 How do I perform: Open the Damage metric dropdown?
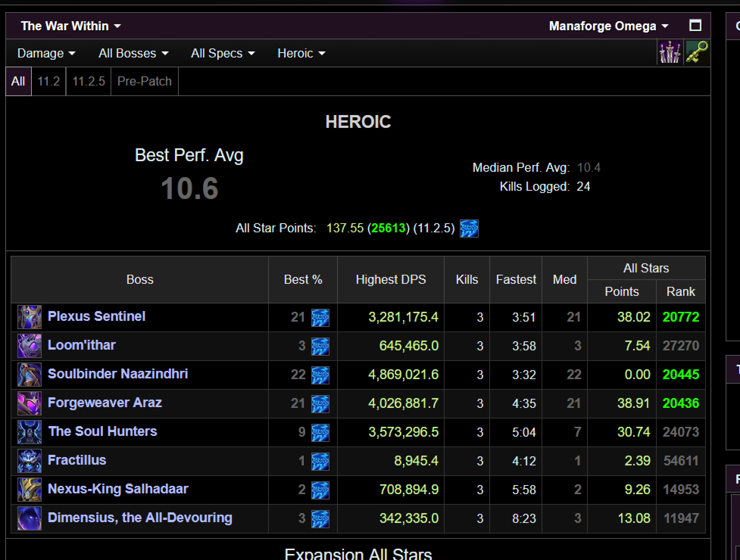[46, 53]
